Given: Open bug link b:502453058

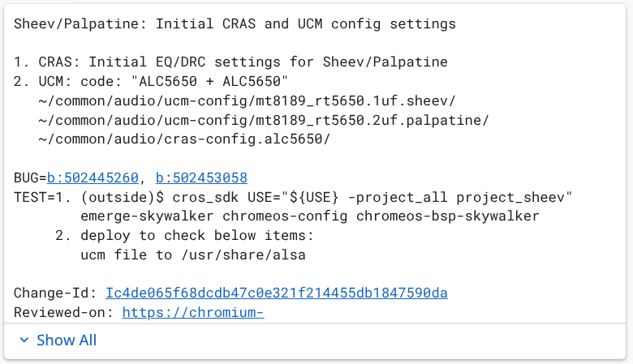Looking at the screenshot, I should pyautogui.click(x=201, y=178).
